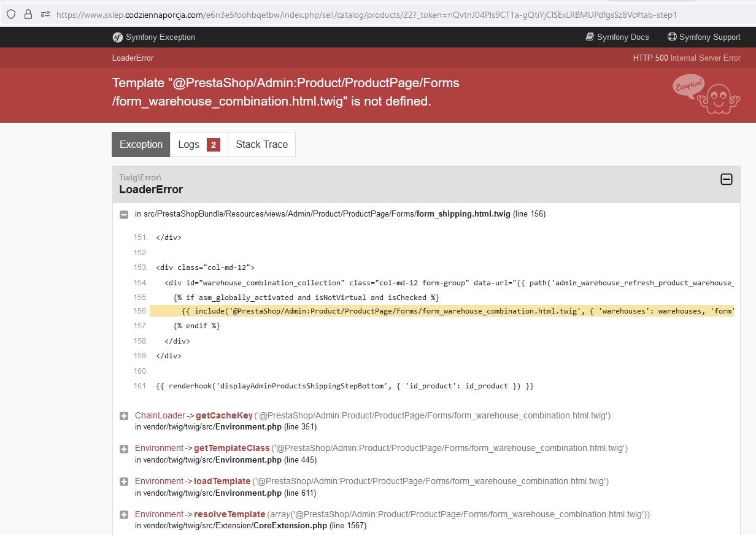This screenshot has height=535, width=756.
Task: Click Environment.php (line 351) file reference
Action: tap(226, 427)
